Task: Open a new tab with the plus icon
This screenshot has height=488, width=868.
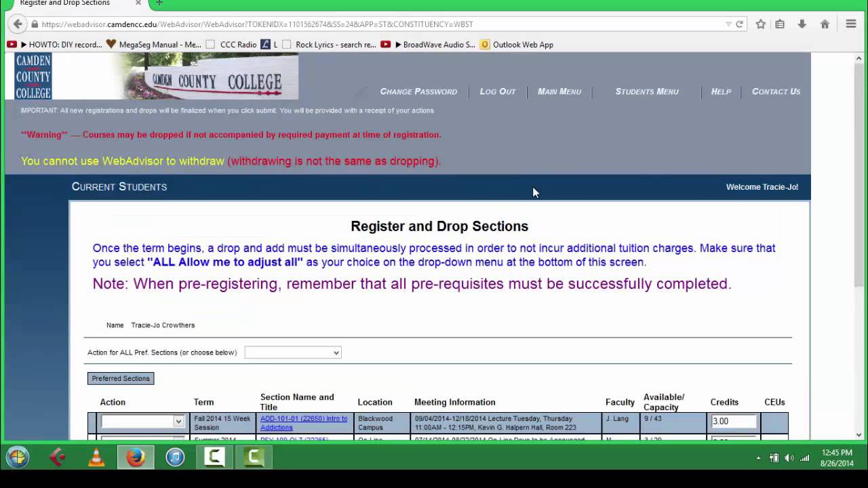Action: point(159,3)
